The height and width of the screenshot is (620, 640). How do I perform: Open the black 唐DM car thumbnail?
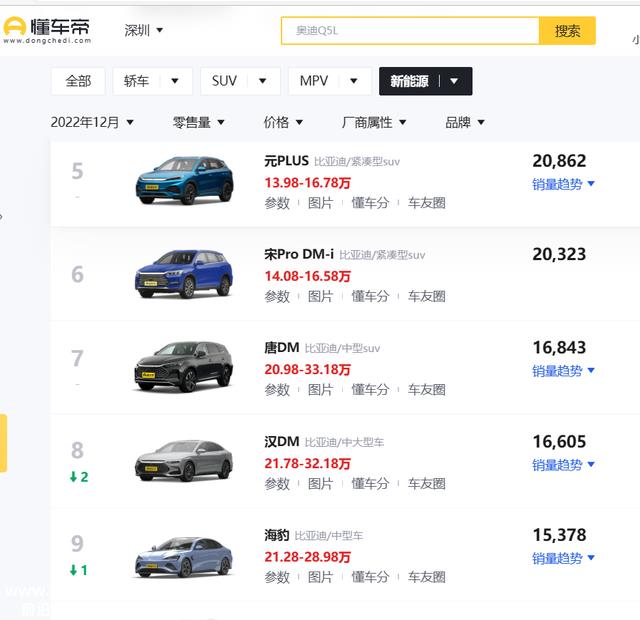tap(184, 366)
